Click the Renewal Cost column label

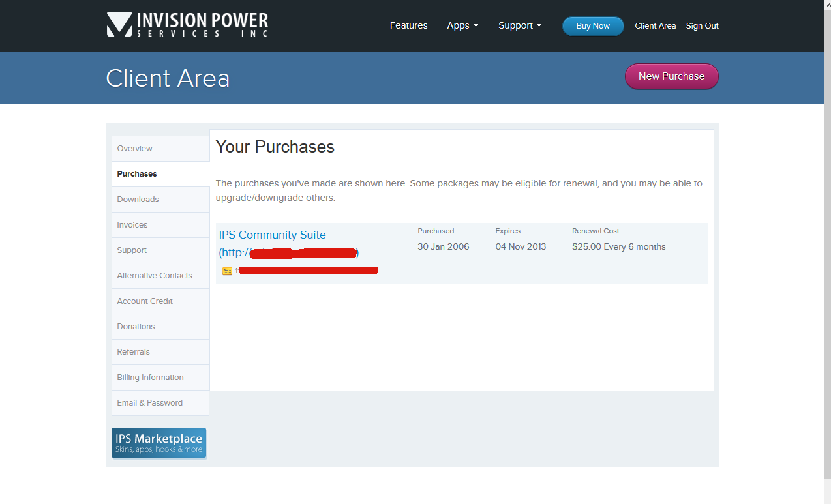tap(596, 231)
